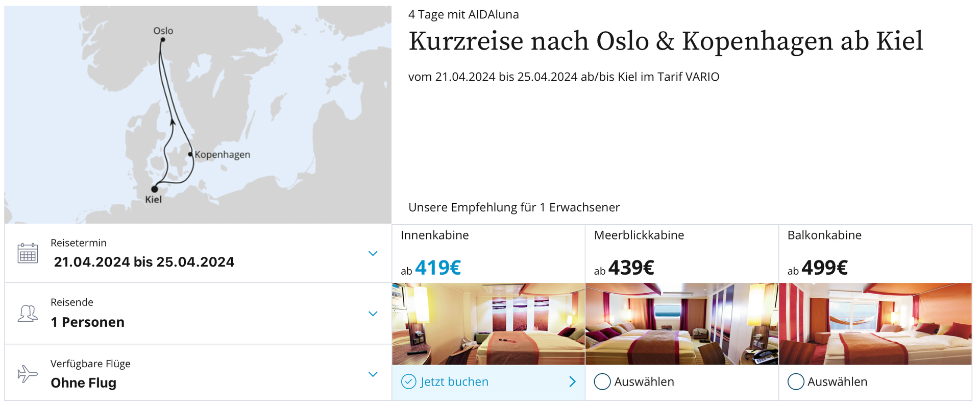
Task: Select the Balkonkabine radio button
Action: pos(796,381)
